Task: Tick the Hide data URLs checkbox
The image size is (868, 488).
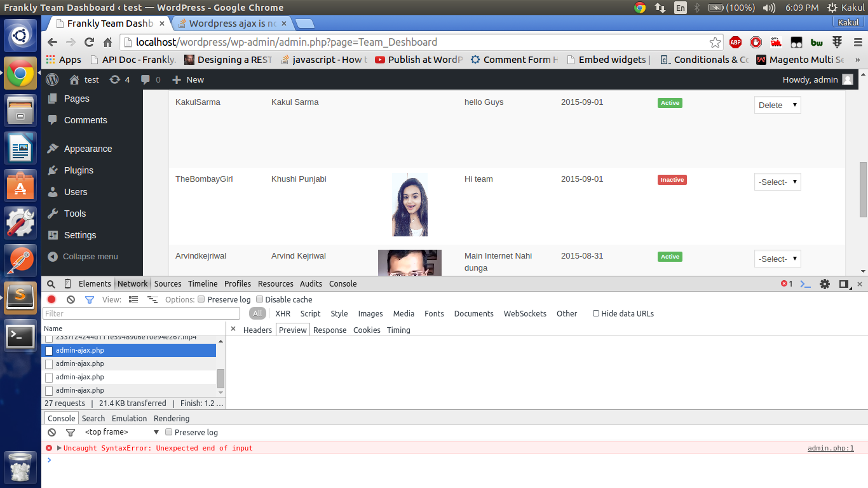Action: pos(596,313)
